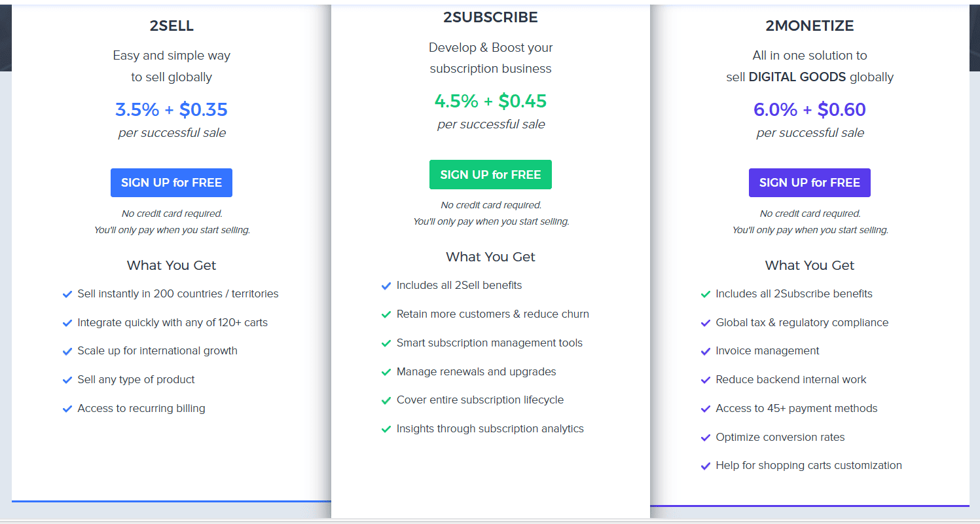Click checkmark beside Global tax & regulatory compliance
Viewport: 980px width, 524px height.
click(x=705, y=323)
